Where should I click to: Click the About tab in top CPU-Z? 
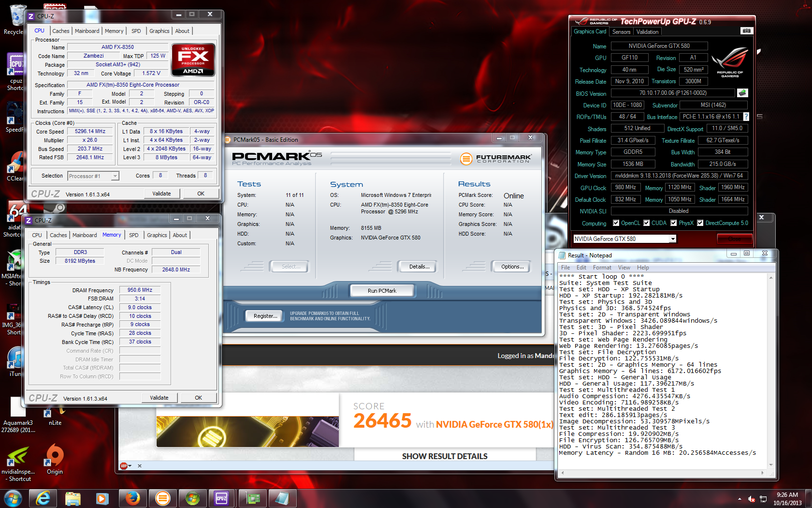tap(182, 31)
